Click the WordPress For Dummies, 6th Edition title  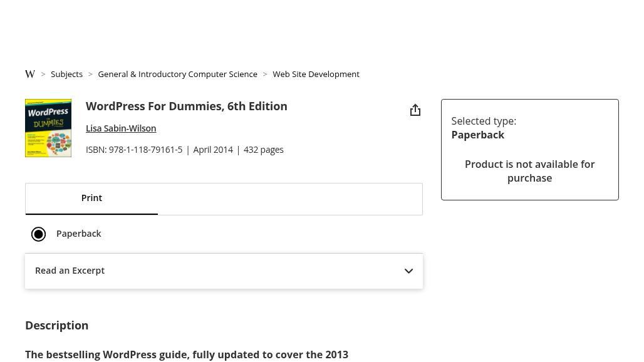pos(187,106)
